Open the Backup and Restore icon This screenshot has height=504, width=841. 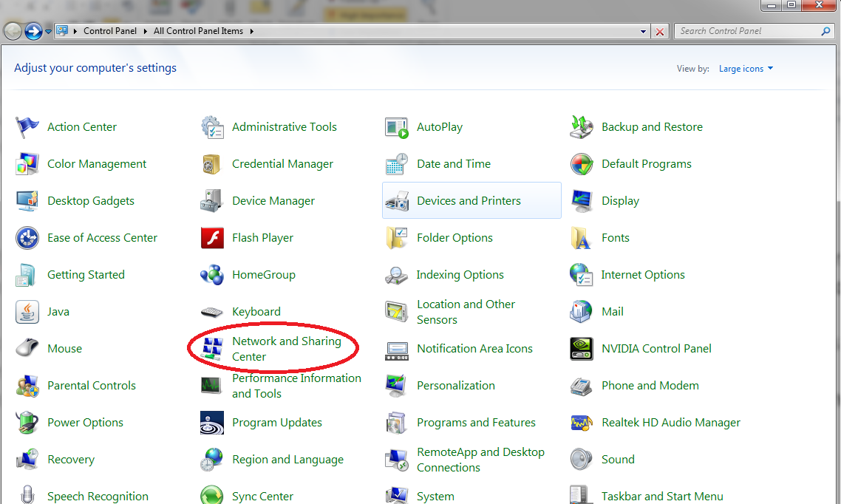point(582,127)
